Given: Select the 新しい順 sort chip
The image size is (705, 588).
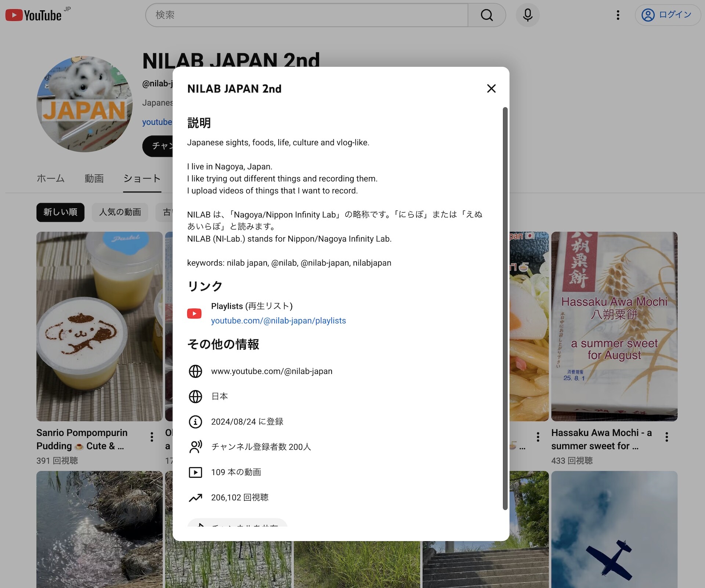Looking at the screenshot, I should tap(60, 212).
